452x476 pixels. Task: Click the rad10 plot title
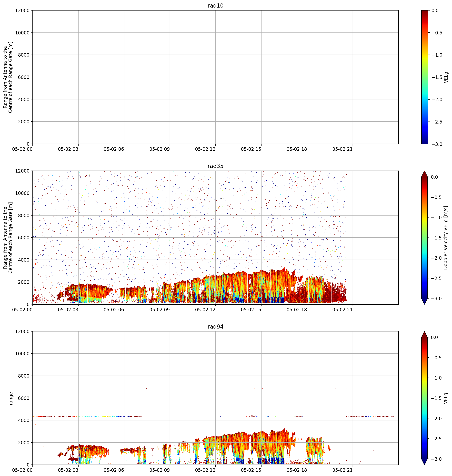215,6
